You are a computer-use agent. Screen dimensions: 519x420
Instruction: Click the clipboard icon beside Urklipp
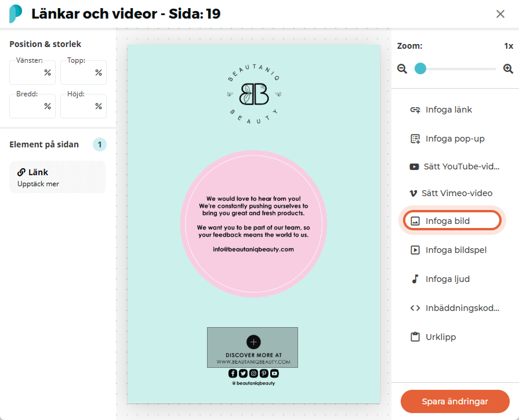(415, 337)
